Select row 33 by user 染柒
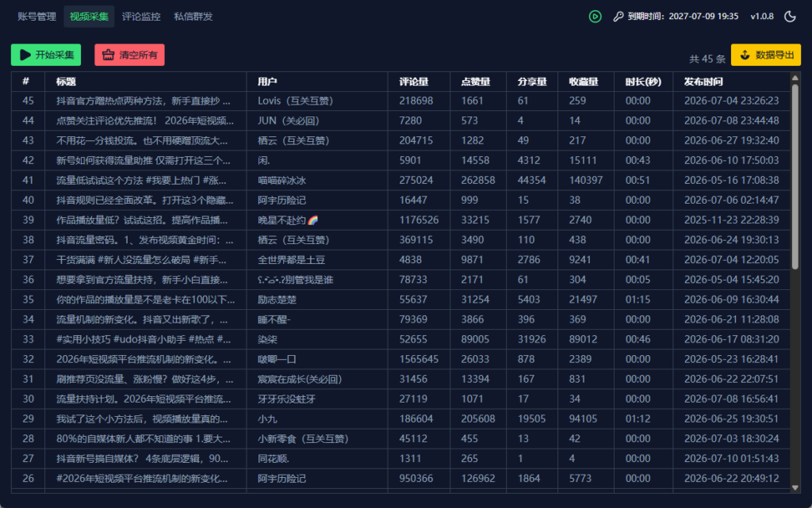This screenshot has height=508, width=812. click(400, 339)
